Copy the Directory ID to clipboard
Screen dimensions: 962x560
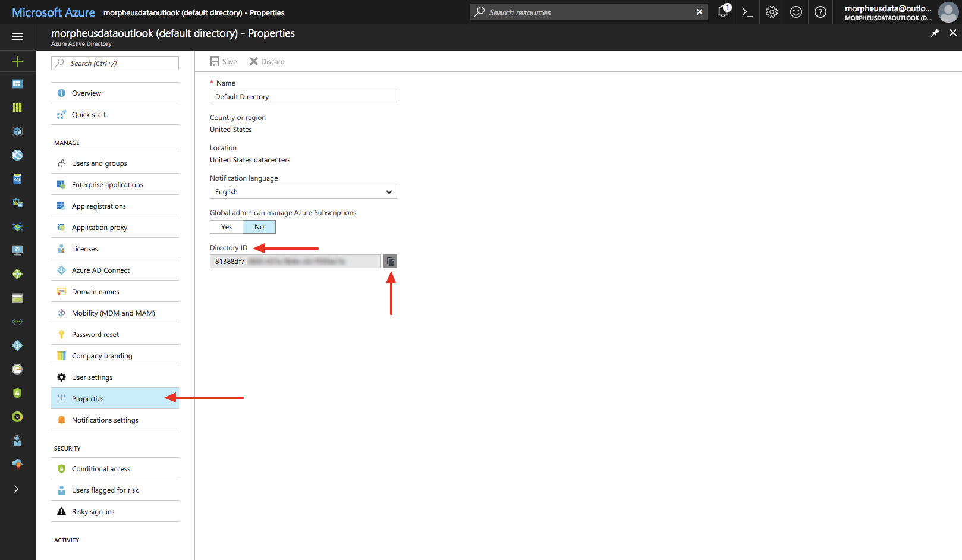point(390,262)
